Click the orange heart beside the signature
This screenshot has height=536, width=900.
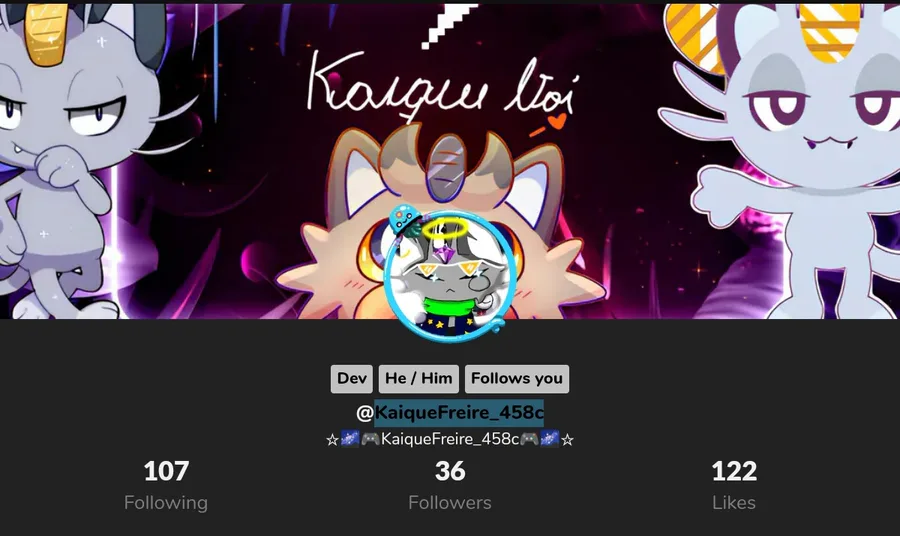[557, 121]
